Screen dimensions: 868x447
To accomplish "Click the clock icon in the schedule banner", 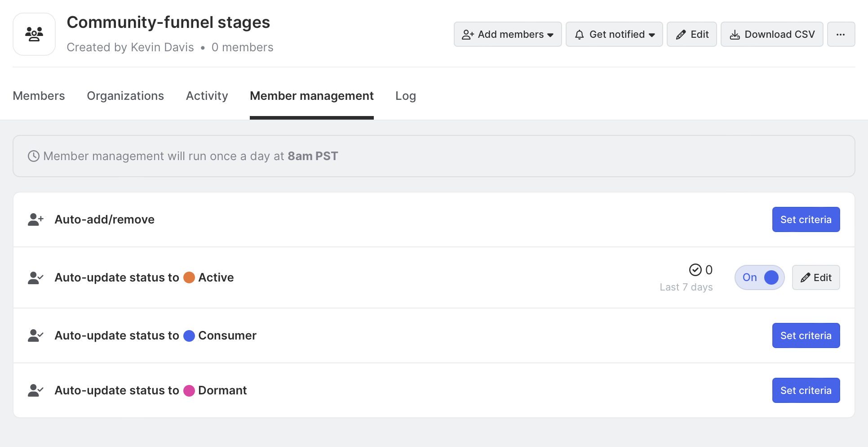I will click(34, 156).
